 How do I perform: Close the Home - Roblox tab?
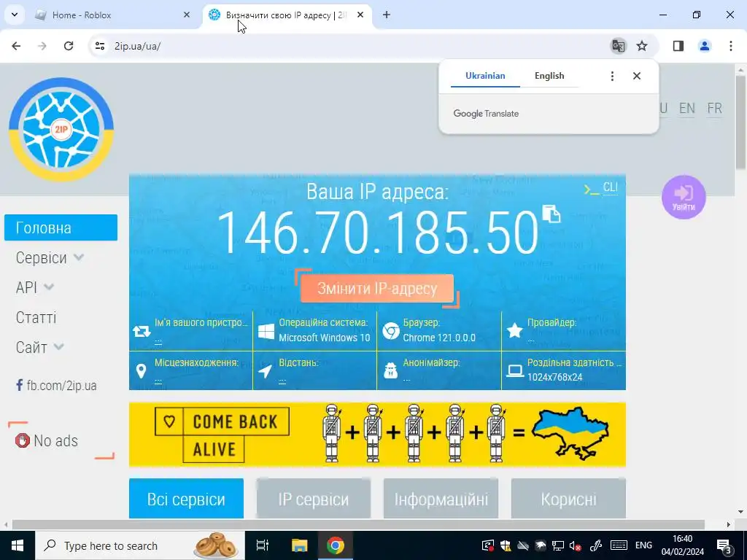tap(187, 15)
